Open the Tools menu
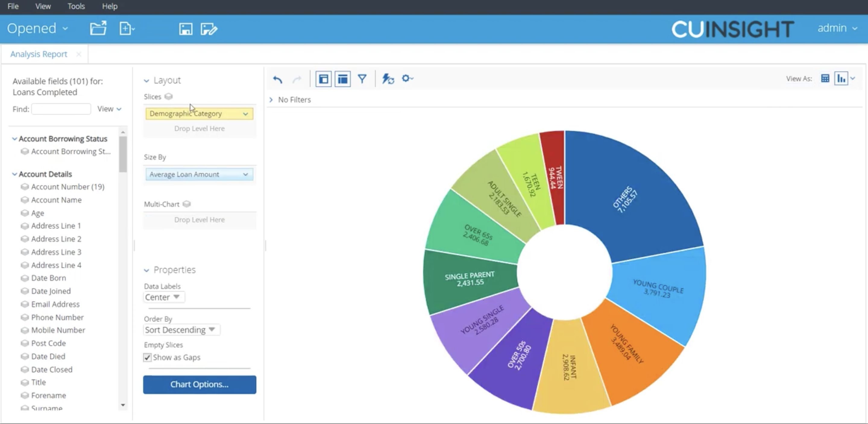The width and height of the screenshot is (868, 424). (x=76, y=6)
